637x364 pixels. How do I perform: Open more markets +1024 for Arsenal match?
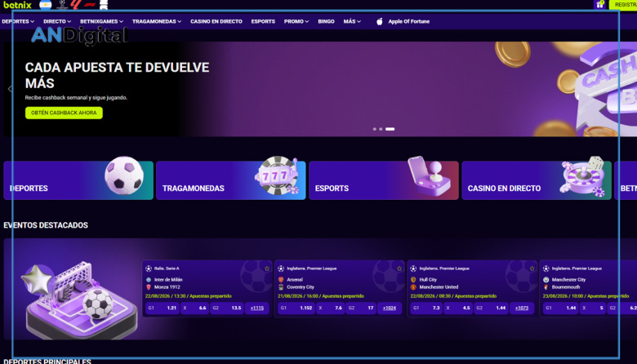390,308
